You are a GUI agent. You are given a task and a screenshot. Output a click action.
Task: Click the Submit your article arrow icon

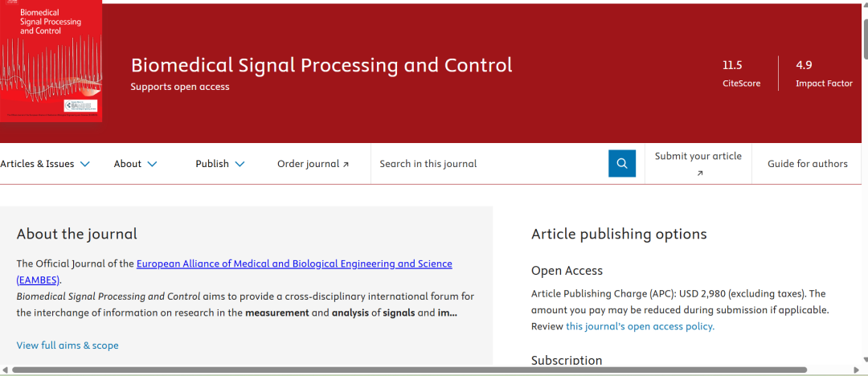point(698,174)
